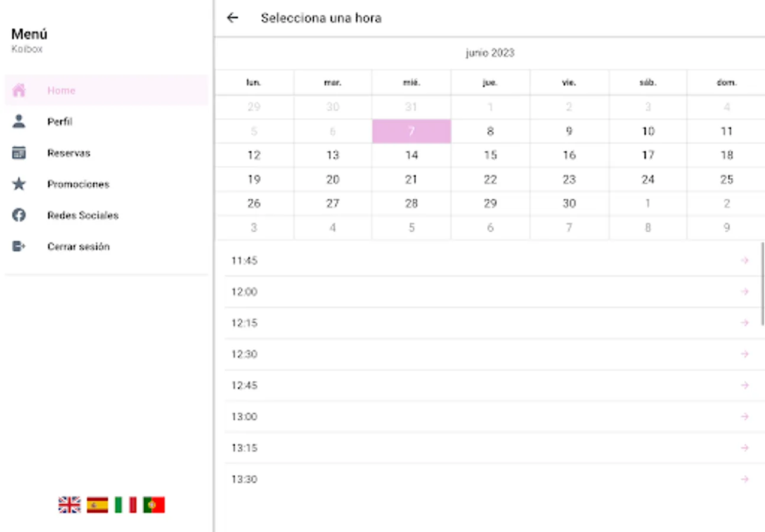Click the Reservas calendar icon
This screenshot has width=765, height=532.
19,153
